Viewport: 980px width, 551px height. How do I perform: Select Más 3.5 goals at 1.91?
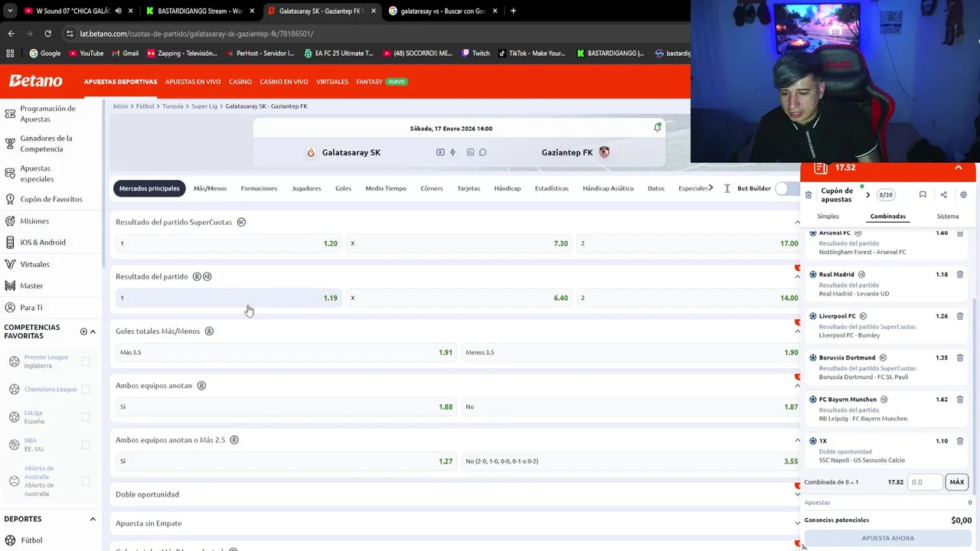pos(286,352)
